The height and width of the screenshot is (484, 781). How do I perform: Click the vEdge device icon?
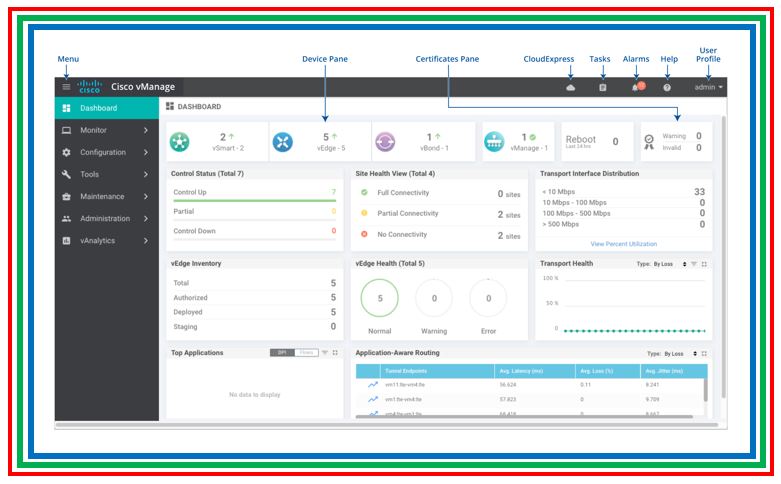pos(283,142)
